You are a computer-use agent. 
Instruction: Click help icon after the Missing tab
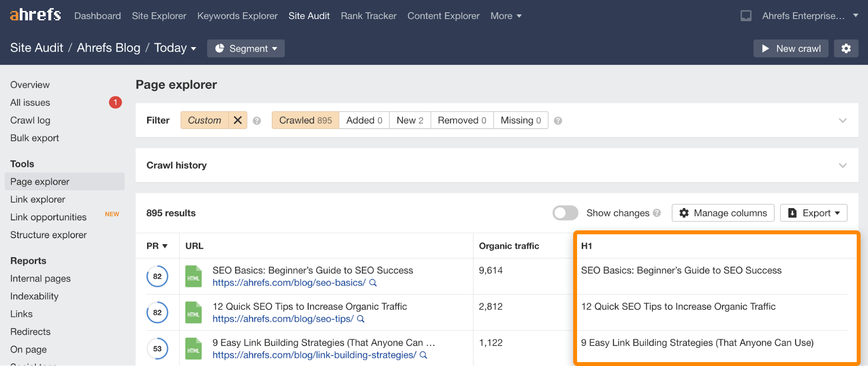558,121
